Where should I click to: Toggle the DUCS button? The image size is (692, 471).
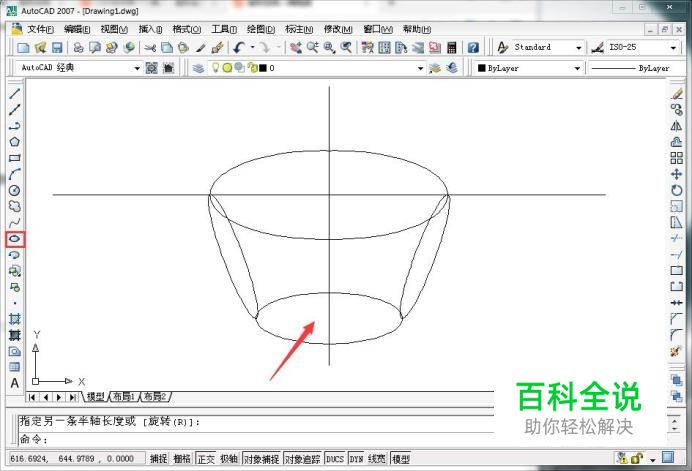pyautogui.click(x=335, y=459)
